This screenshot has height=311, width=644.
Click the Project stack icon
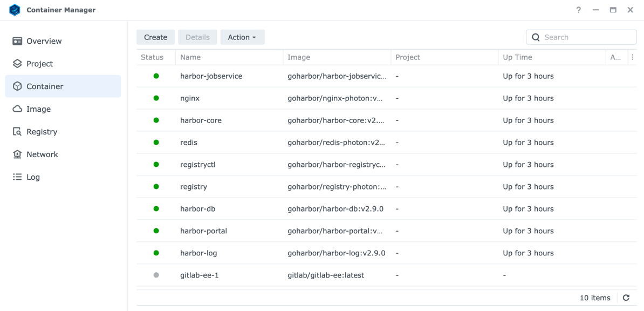(x=17, y=64)
